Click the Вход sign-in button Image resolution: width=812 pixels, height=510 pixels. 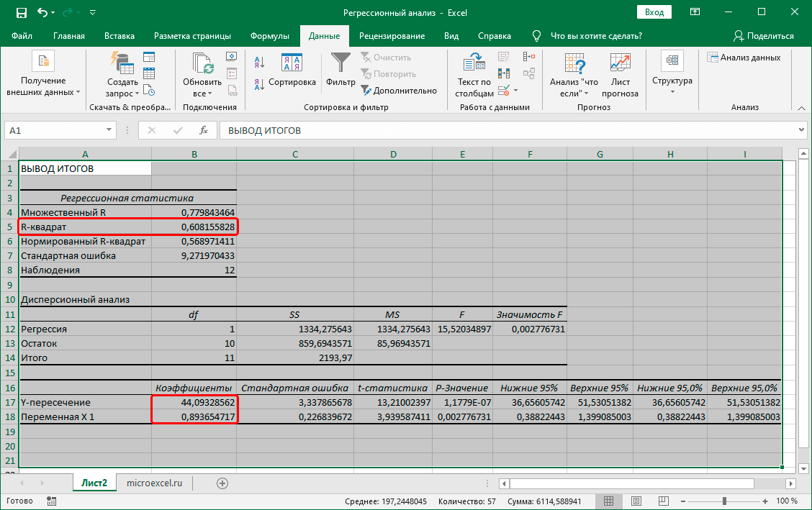[654, 12]
